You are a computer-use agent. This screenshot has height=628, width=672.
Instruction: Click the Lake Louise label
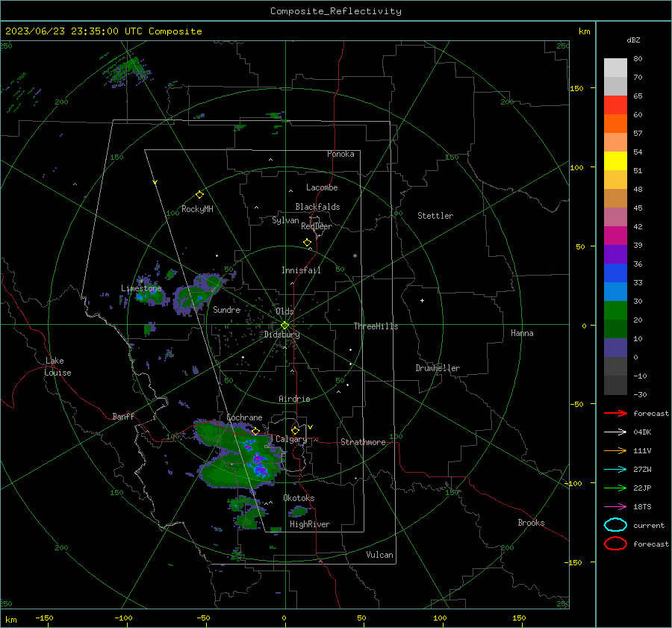coord(57,367)
